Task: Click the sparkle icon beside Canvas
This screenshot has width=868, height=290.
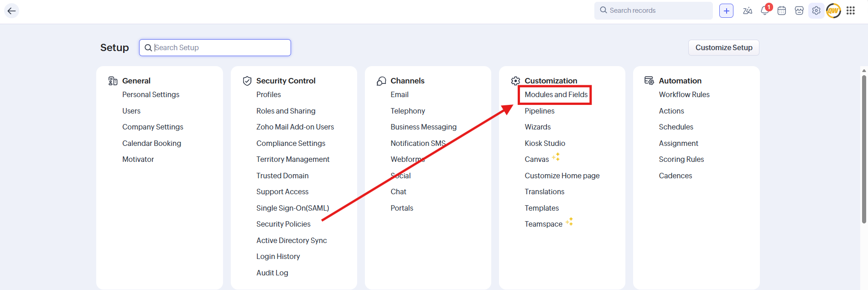Action: point(556,157)
